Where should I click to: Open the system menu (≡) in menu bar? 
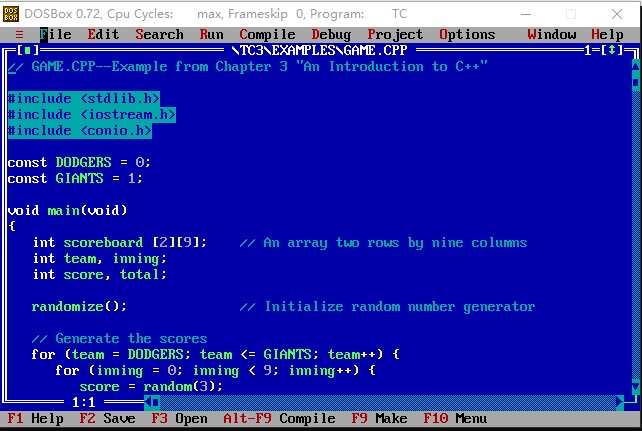pos(19,34)
